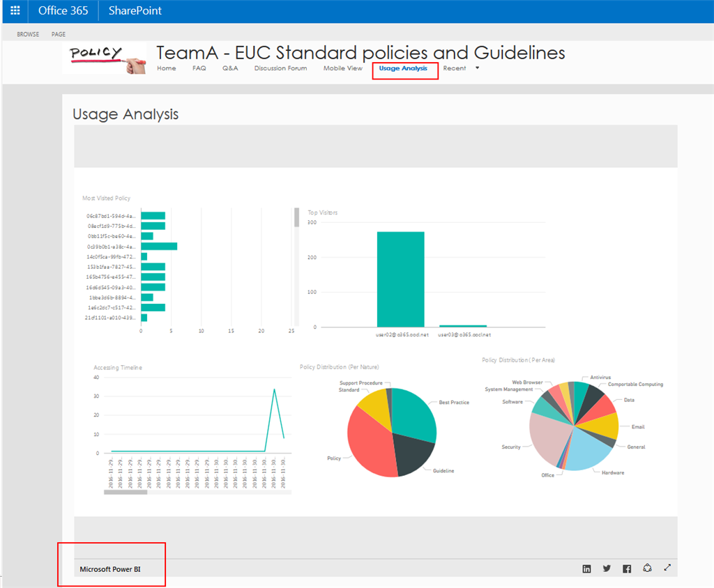The height and width of the screenshot is (588, 714).
Task: Click the 'Office' pie label
Action: [547, 475]
